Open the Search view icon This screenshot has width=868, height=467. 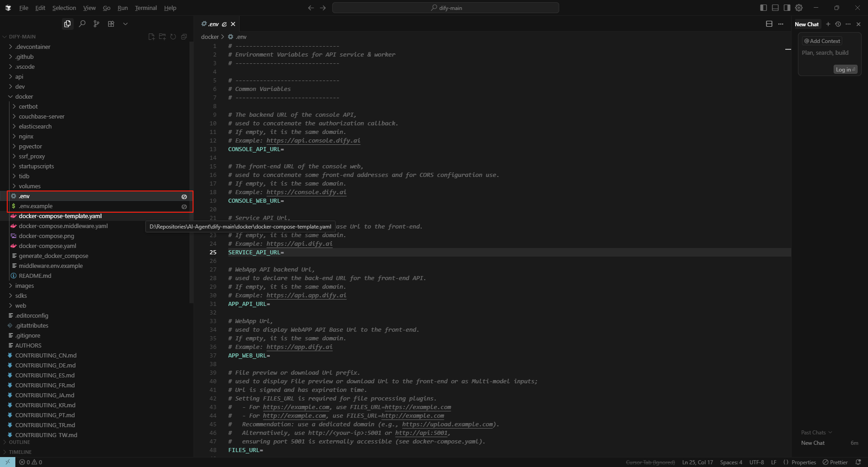coord(82,24)
